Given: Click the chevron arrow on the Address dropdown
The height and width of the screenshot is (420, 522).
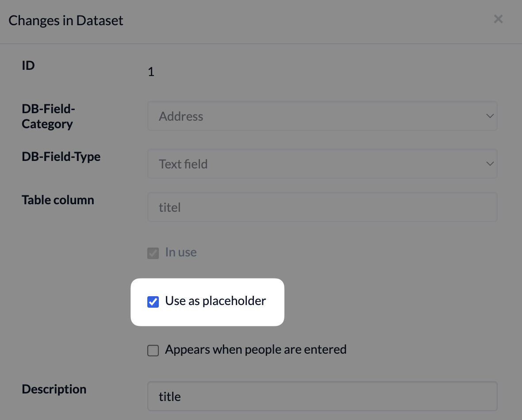Looking at the screenshot, I should pyautogui.click(x=490, y=116).
